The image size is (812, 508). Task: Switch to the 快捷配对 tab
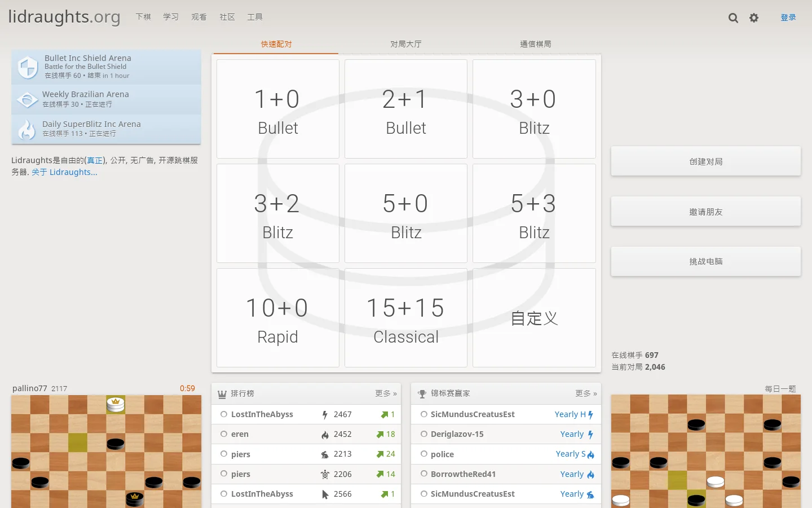[276, 44]
